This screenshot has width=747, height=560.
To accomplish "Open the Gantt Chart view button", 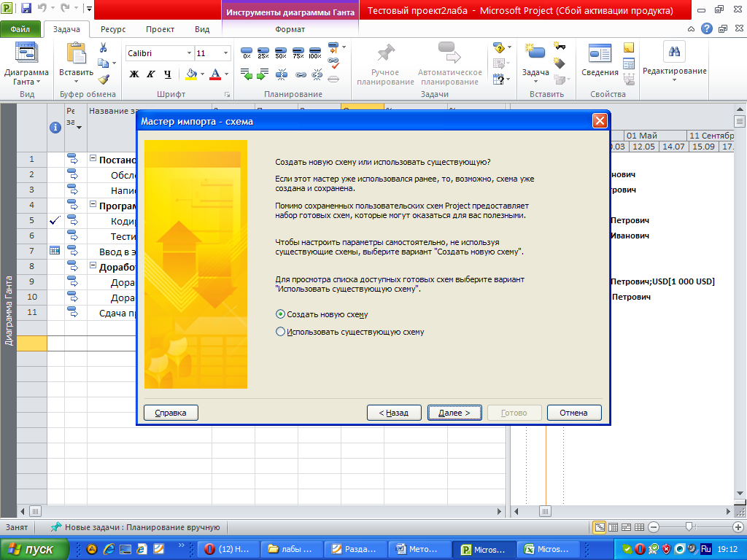I will (x=26, y=63).
